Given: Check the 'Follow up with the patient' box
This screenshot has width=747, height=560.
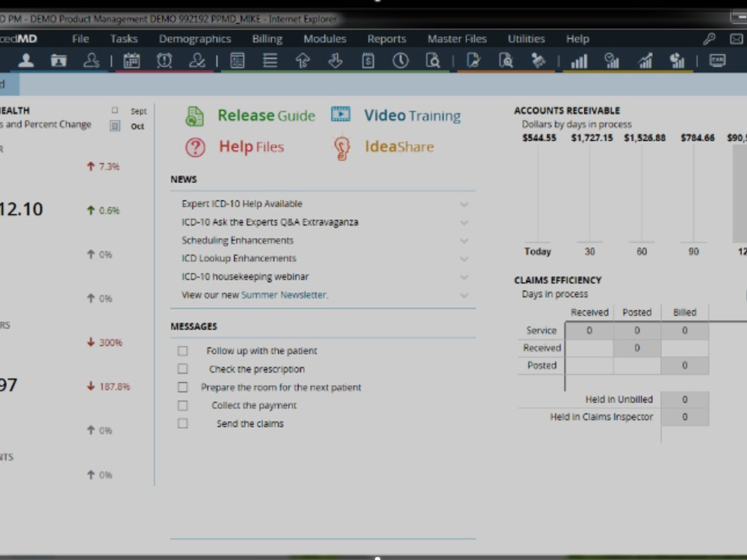Looking at the screenshot, I should pos(182,351).
